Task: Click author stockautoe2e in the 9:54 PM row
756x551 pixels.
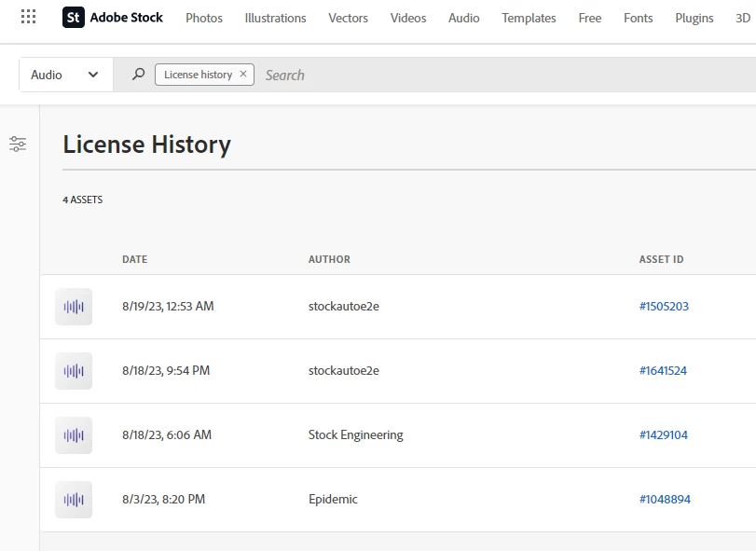Action: coord(344,371)
